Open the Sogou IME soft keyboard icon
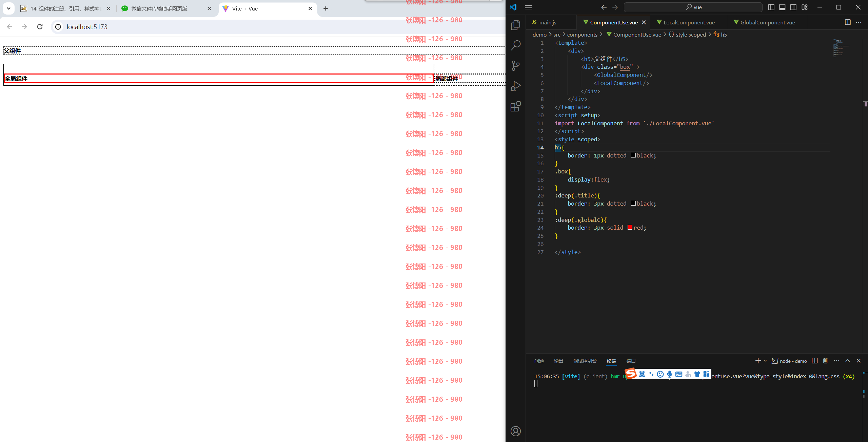 pyautogui.click(x=679, y=374)
